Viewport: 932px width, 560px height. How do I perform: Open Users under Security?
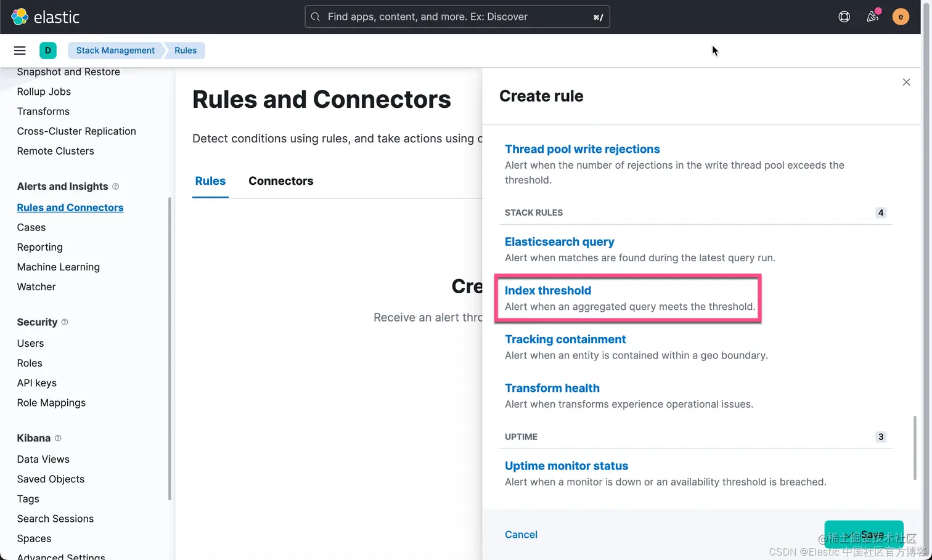[30, 343]
